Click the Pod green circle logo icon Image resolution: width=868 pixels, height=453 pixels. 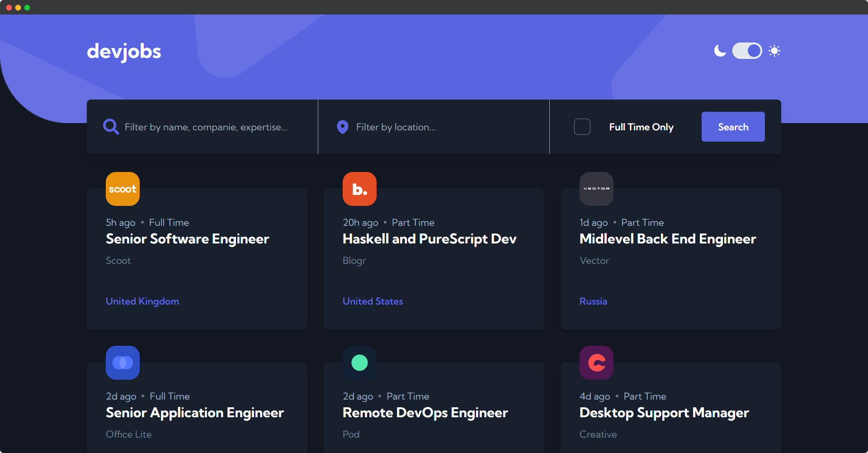(x=359, y=362)
